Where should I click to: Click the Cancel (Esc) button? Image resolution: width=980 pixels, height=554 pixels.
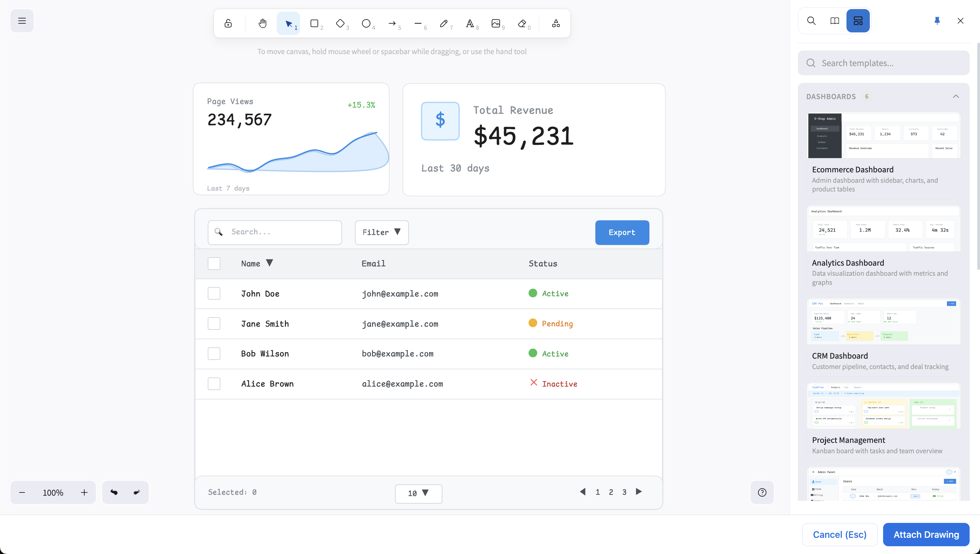pos(840,535)
